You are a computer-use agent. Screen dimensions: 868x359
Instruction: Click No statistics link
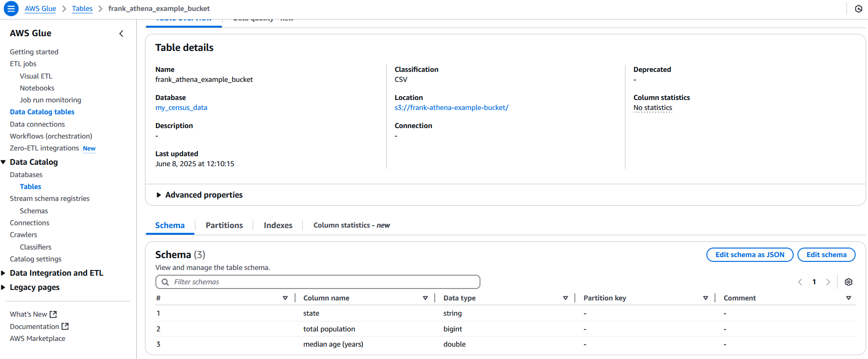[653, 108]
